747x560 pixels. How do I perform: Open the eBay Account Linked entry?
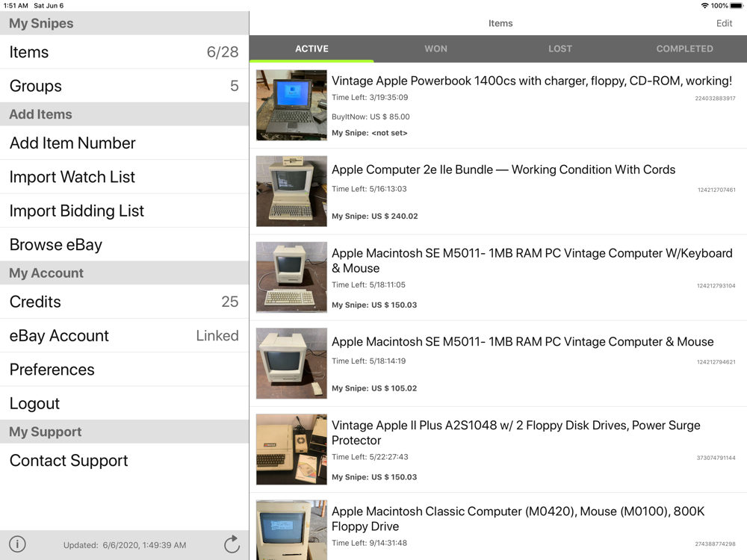point(124,335)
